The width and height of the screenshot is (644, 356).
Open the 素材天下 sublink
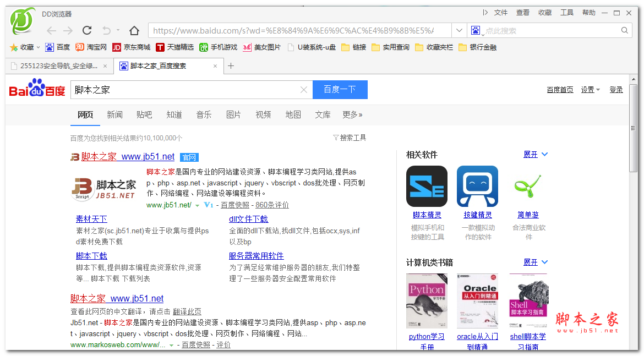tap(91, 219)
